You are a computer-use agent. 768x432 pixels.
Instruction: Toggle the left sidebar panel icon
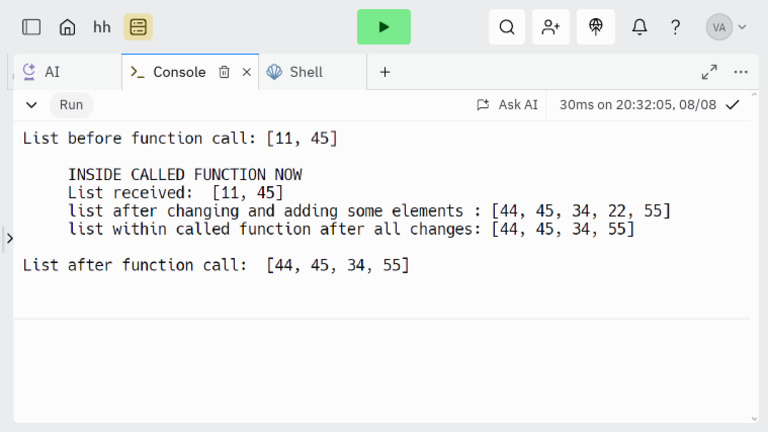click(x=31, y=27)
